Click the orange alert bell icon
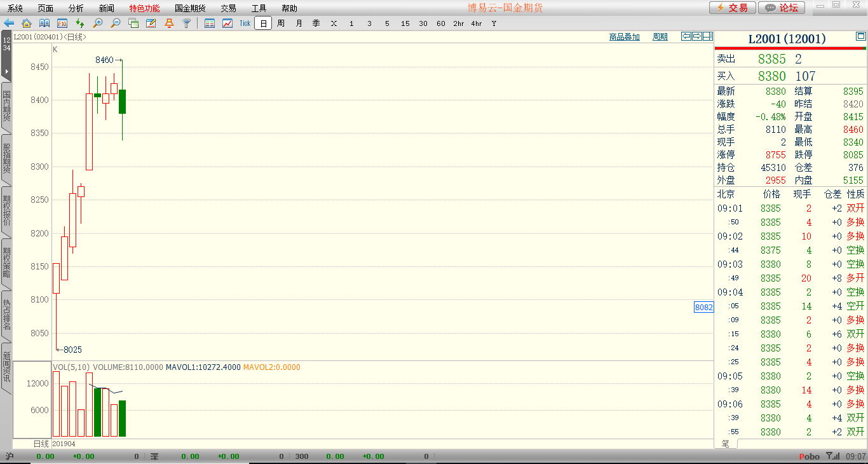Viewport: 868px width, 464px height. coord(169,24)
